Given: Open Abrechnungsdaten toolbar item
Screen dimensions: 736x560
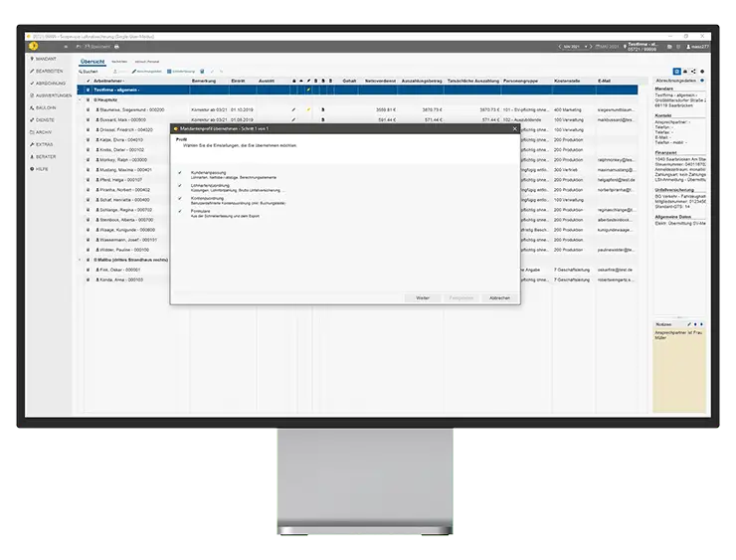Looking at the screenshot, I should click(x=150, y=72).
